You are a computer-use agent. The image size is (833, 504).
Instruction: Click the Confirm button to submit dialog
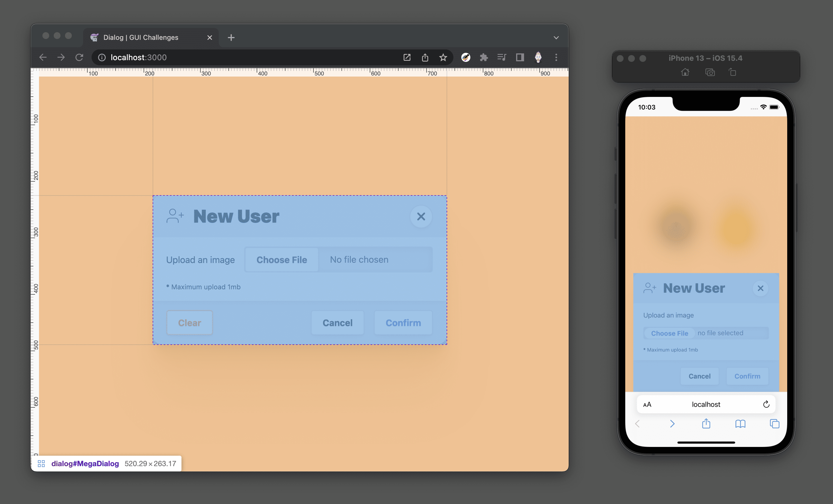403,323
